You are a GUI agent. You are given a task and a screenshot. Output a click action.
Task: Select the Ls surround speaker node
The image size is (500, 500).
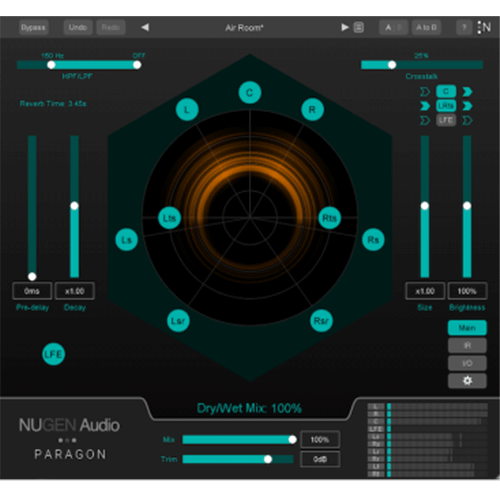[x=126, y=240]
